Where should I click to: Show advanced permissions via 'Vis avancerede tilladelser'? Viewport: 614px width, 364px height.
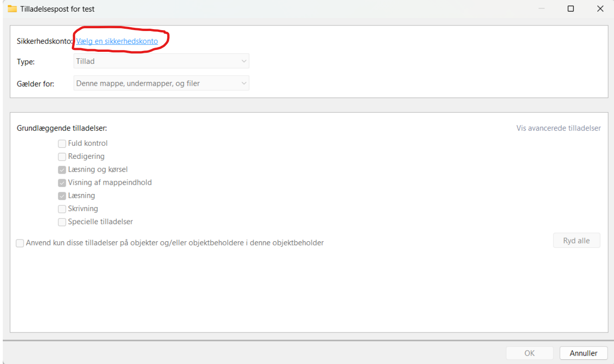pyautogui.click(x=558, y=128)
